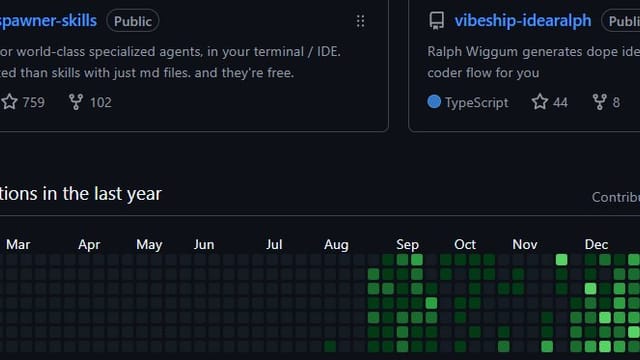Screen dimensions: 640x360
Task: Click the contributions in the last year heading
Action: [81, 193]
